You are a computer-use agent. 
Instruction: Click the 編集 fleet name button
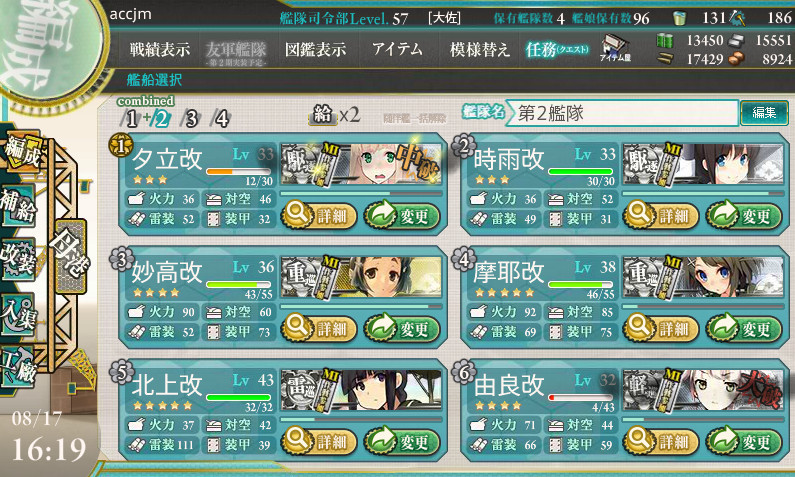764,113
